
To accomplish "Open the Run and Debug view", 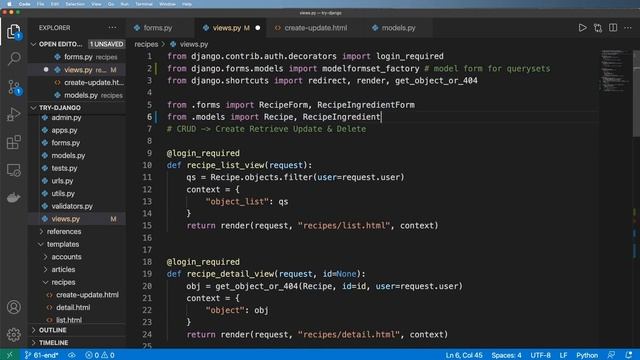I will (x=13, y=115).
